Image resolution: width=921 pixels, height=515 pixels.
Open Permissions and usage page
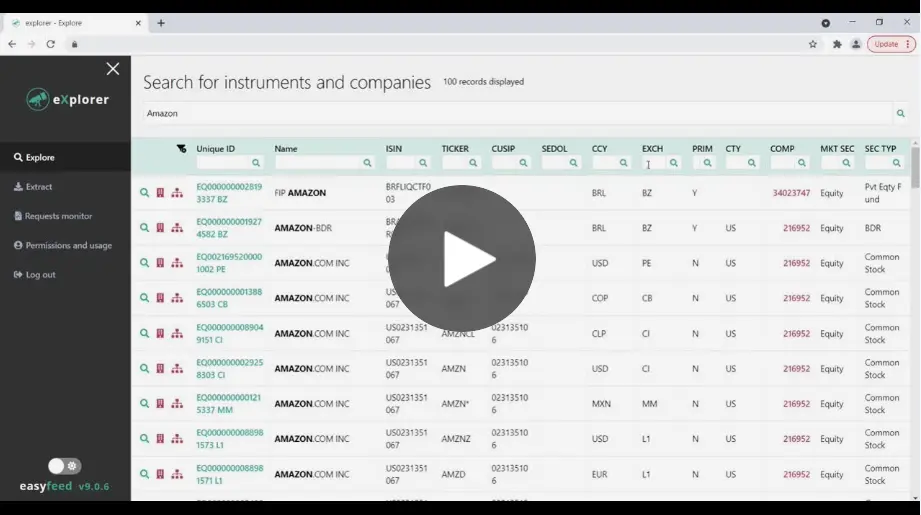point(63,245)
